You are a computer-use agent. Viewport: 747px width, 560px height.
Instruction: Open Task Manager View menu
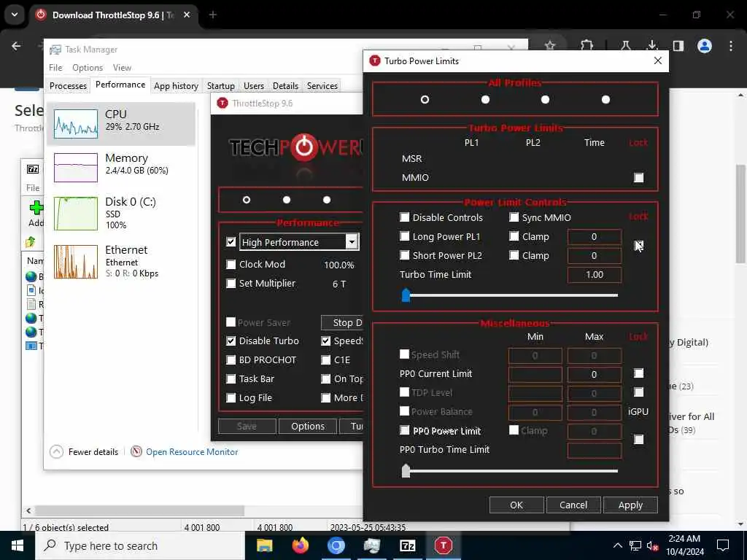point(122,68)
